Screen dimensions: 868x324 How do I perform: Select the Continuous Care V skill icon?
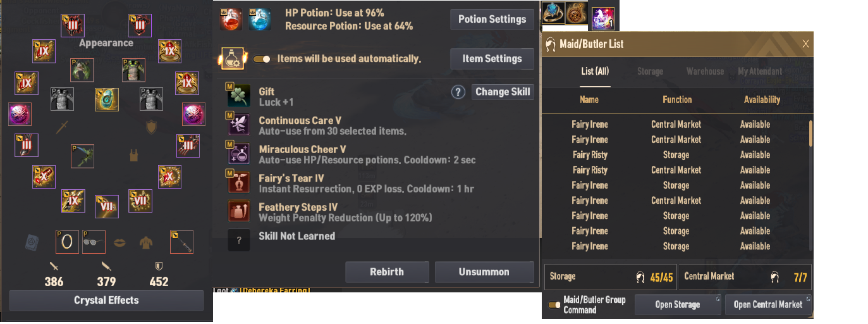(x=239, y=125)
